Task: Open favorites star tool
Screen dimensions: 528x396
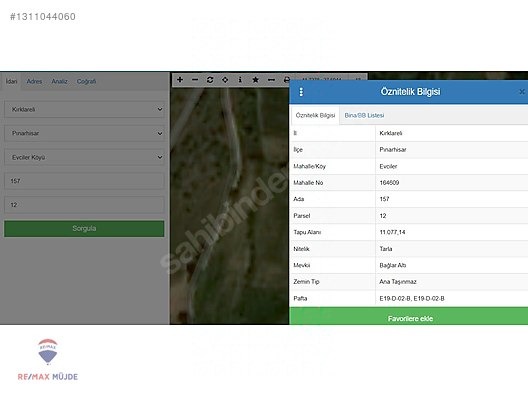Action: click(256, 80)
